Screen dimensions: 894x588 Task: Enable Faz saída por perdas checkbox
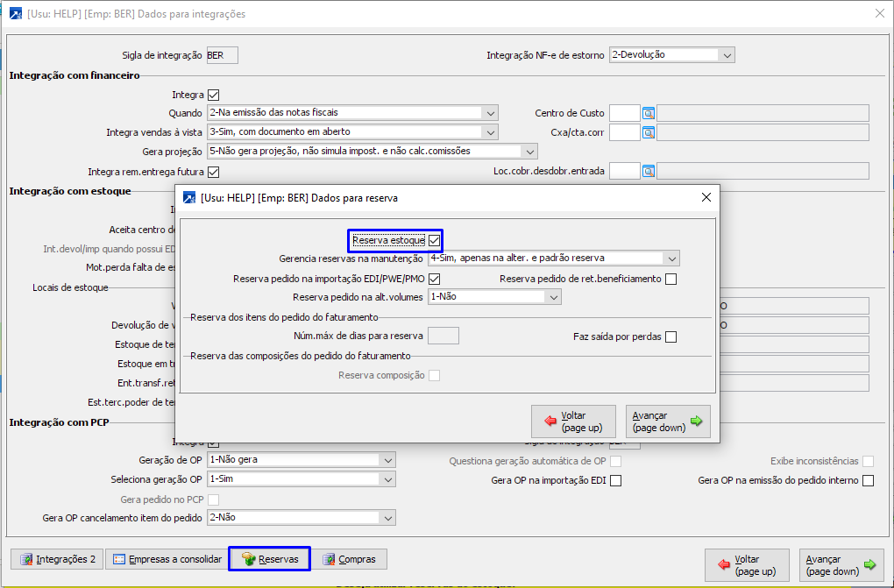point(671,337)
